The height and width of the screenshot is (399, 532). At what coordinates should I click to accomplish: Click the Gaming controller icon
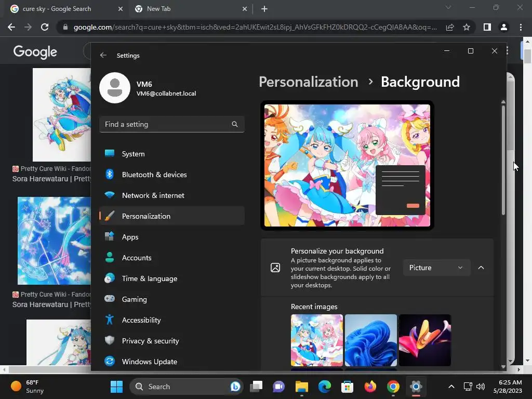pyautogui.click(x=109, y=299)
